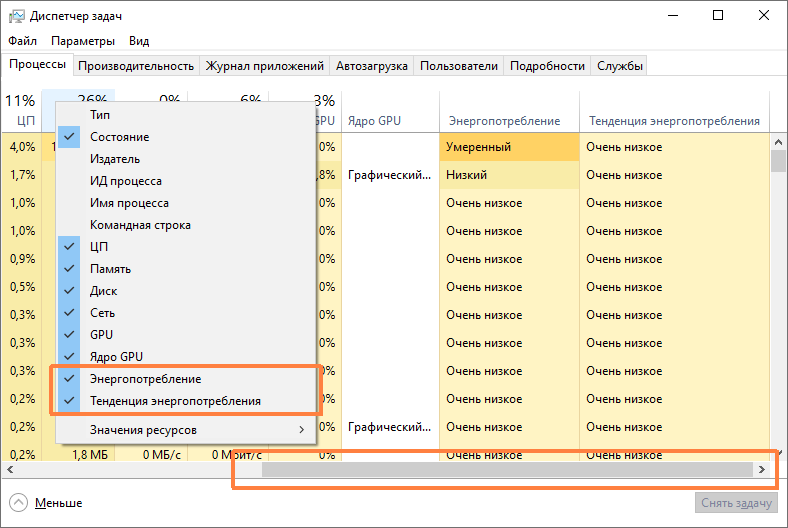Click the Меньше link

pos(58,503)
